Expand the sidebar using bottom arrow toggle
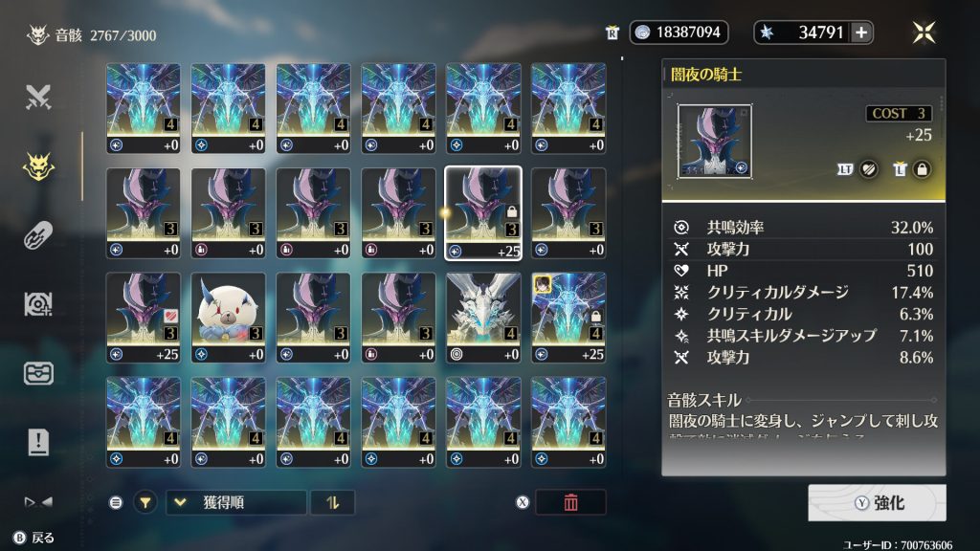This screenshot has width=980, height=551. pos(38,501)
